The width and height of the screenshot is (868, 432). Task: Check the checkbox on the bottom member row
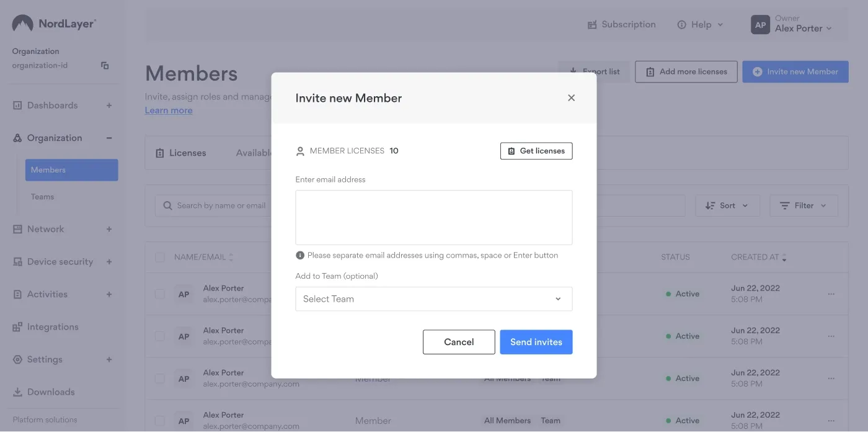[159, 420]
